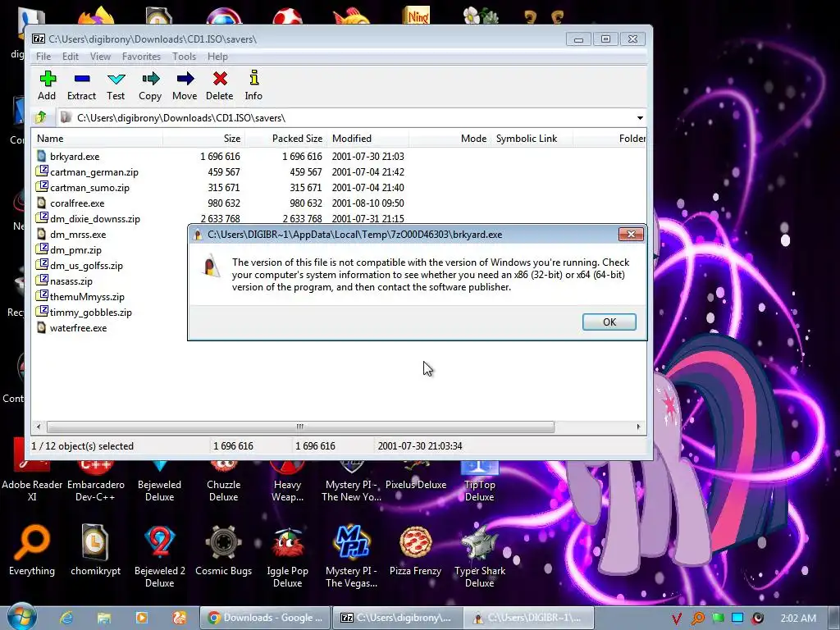The height and width of the screenshot is (630, 840).
Task: Switch to Downloads - Google Chrome taskbar button
Action: pyautogui.click(x=265, y=618)
